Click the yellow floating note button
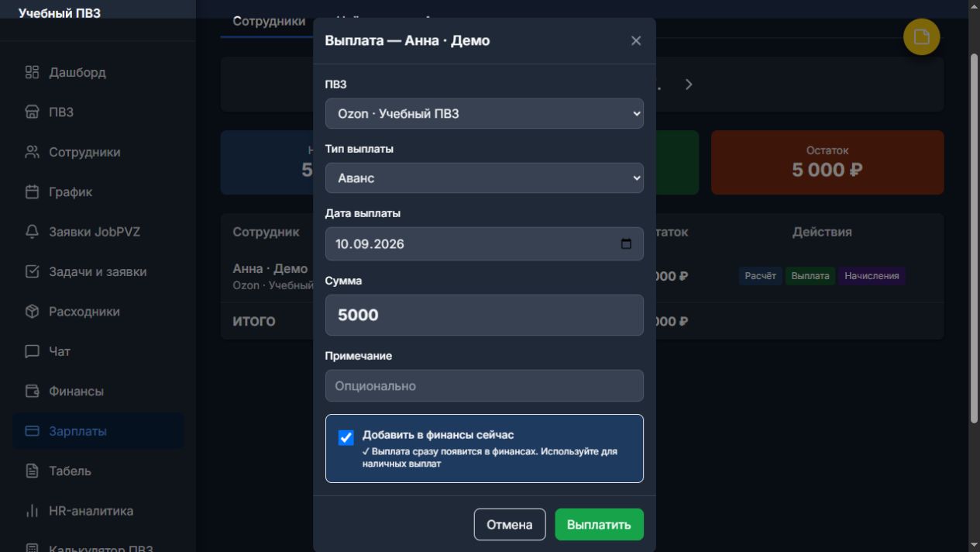This screenshot has height=552, width=980. click(921, 36)
